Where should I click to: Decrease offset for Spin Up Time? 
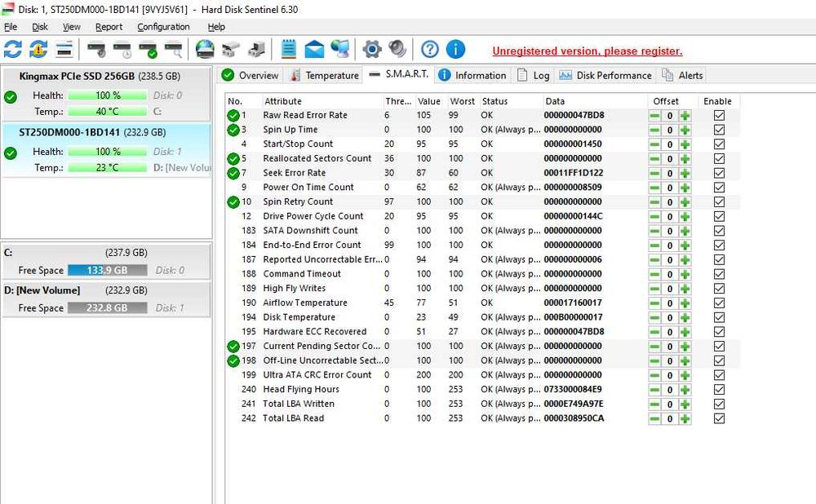pyautogui.click(x=654, y=130)
